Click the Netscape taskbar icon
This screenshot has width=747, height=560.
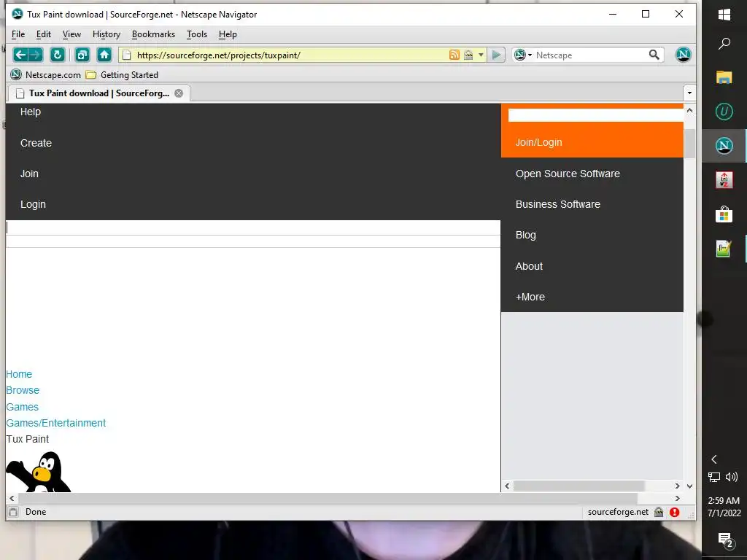(x=724, y=145)
